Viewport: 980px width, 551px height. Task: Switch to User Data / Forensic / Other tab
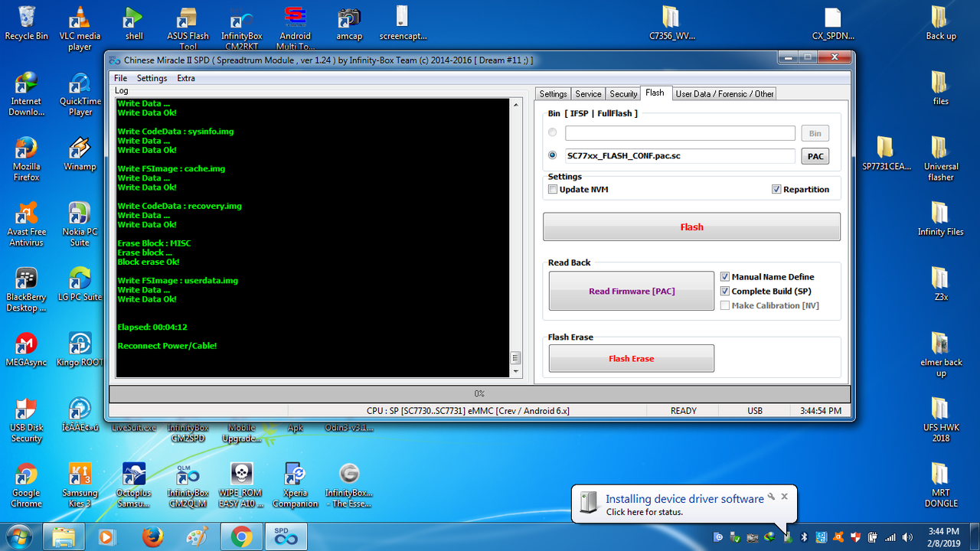[x=724, y=94]
